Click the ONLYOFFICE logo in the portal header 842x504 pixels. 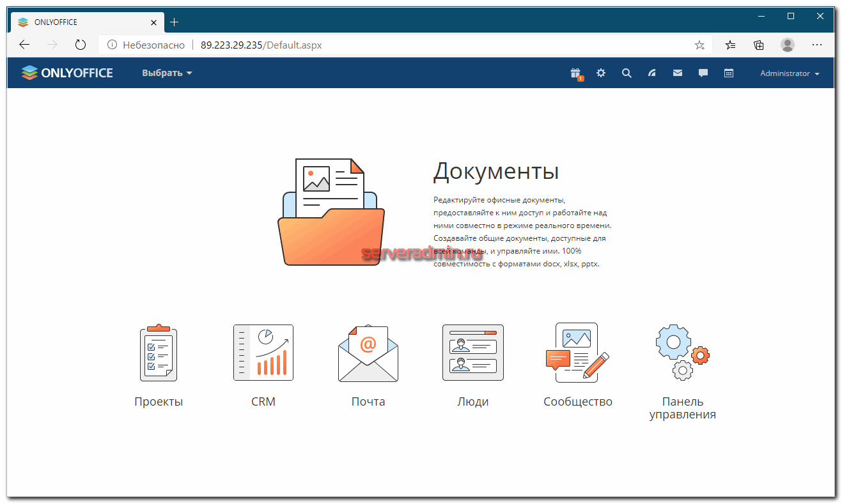[67, 73]
